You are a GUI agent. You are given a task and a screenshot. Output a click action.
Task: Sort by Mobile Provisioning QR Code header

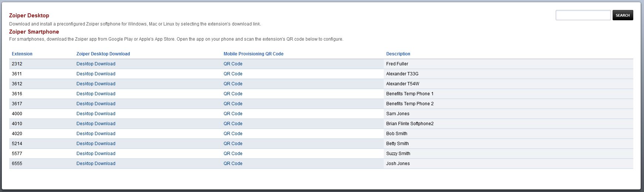pos(254,54)
